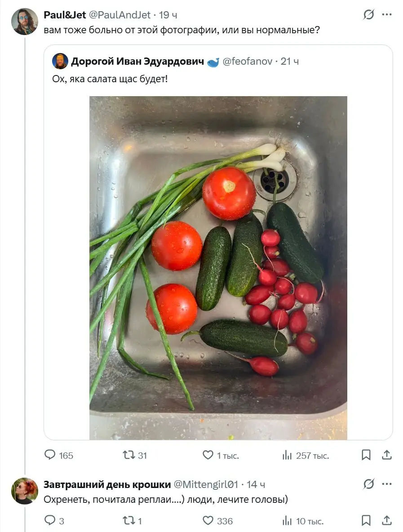Open @feofanov quoted profile link
The width and height of the screenshot is (403, 532).
click(247, 62)
